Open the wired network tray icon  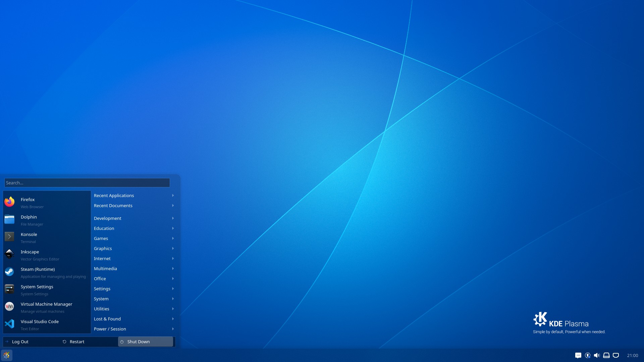click(616, 355)
